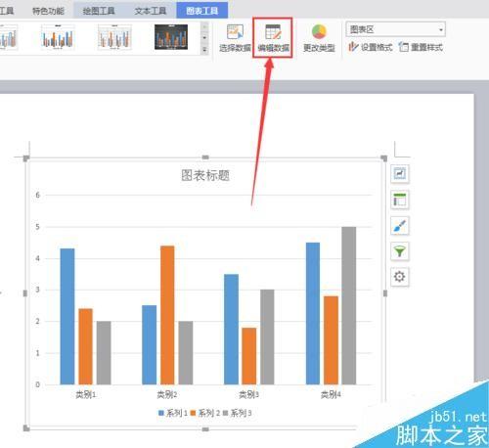Expand the chart style gallery more arrow
Image resolution: width=489 pixels, height=448 pixels.
tap(204, 50)
